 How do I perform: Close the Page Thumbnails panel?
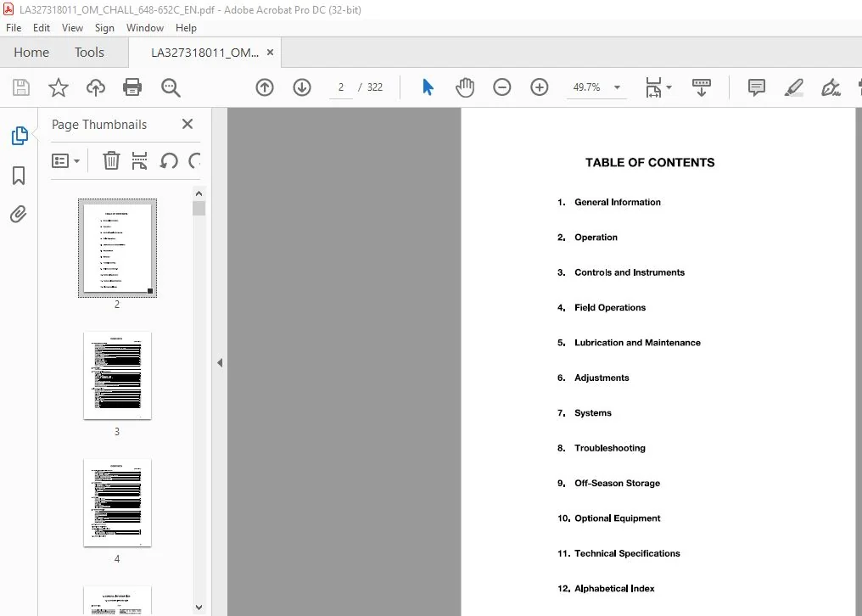188,124
